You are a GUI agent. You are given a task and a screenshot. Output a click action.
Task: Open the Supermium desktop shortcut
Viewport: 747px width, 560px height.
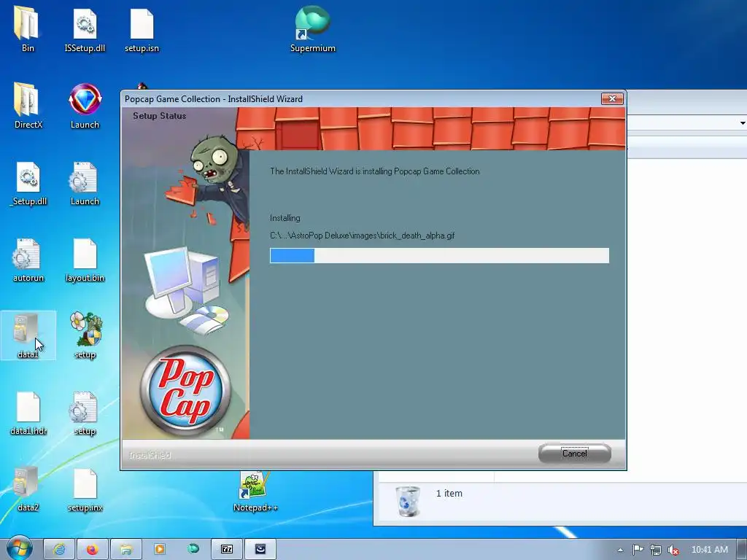click(312, 28)
